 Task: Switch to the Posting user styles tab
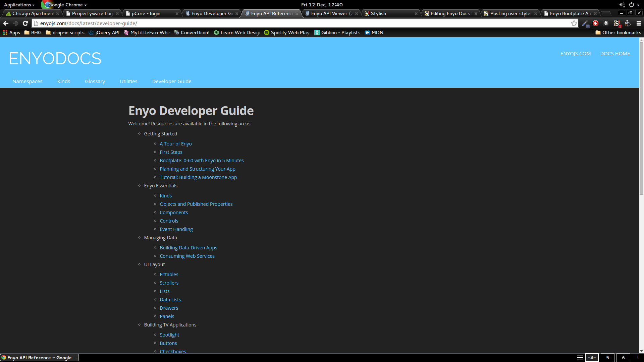511,13
